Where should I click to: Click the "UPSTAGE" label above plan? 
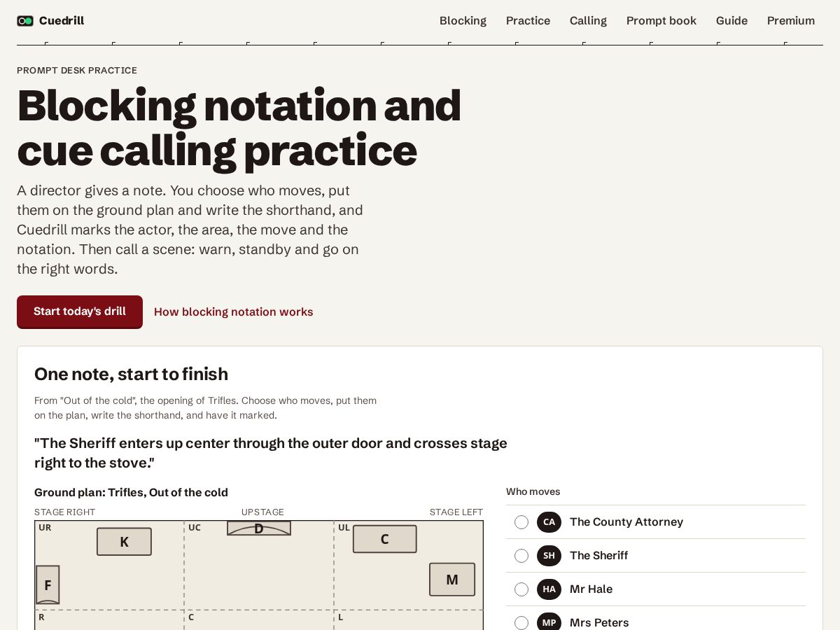[x=262, y=512]
